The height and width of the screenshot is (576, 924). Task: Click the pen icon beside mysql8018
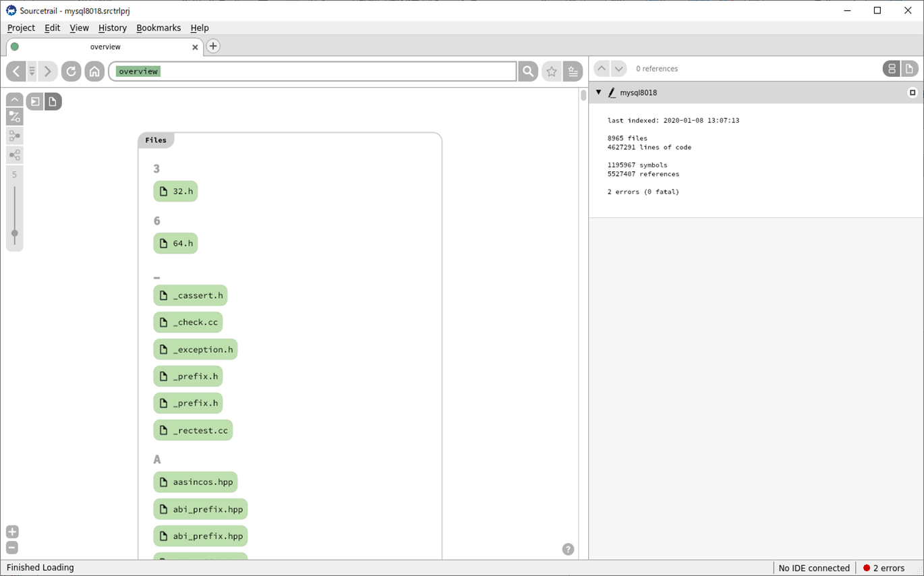click(x=612, y=92)
